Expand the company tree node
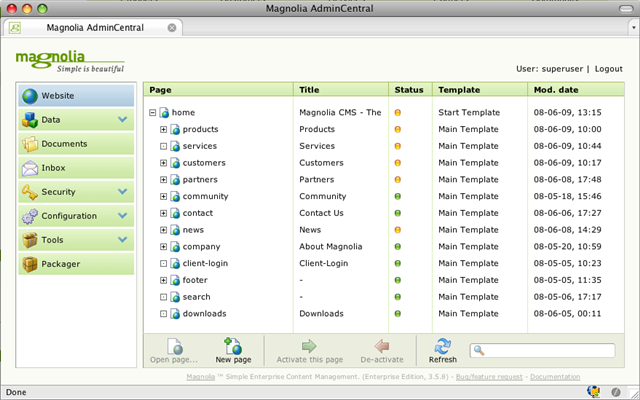Screen dimensions: 640x400 (163, 247)
